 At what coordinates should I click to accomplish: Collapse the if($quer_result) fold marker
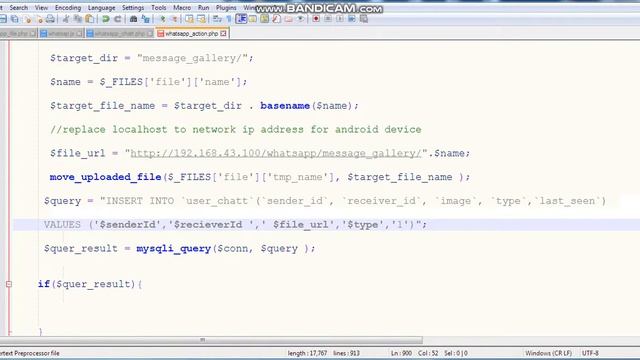coord(9,284)
